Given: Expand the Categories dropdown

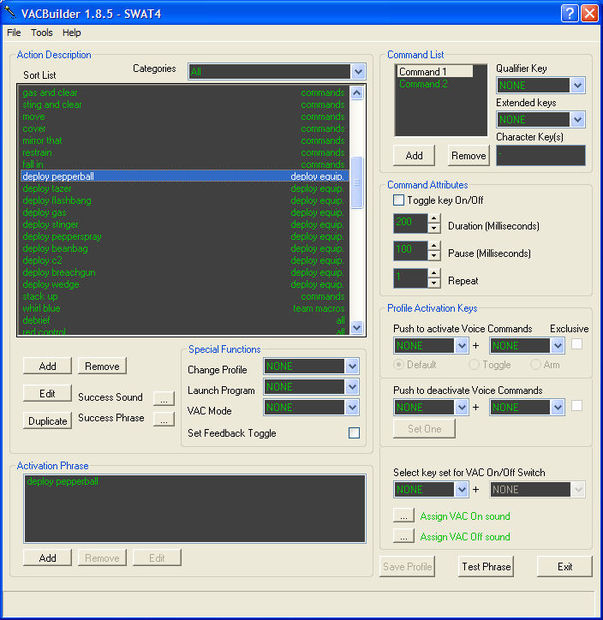Looking at the screenshot, I should click(358, 72).
